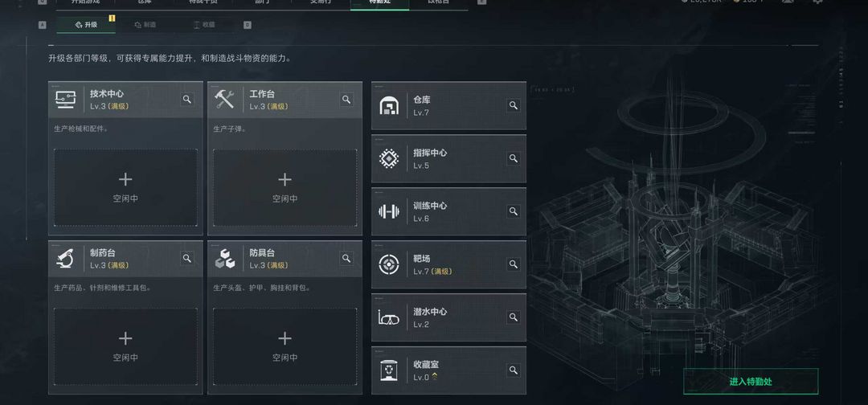The image size is (868, 405).
Task: Switch to the 制造 sub-tab
Action: (x=145, y=25)
